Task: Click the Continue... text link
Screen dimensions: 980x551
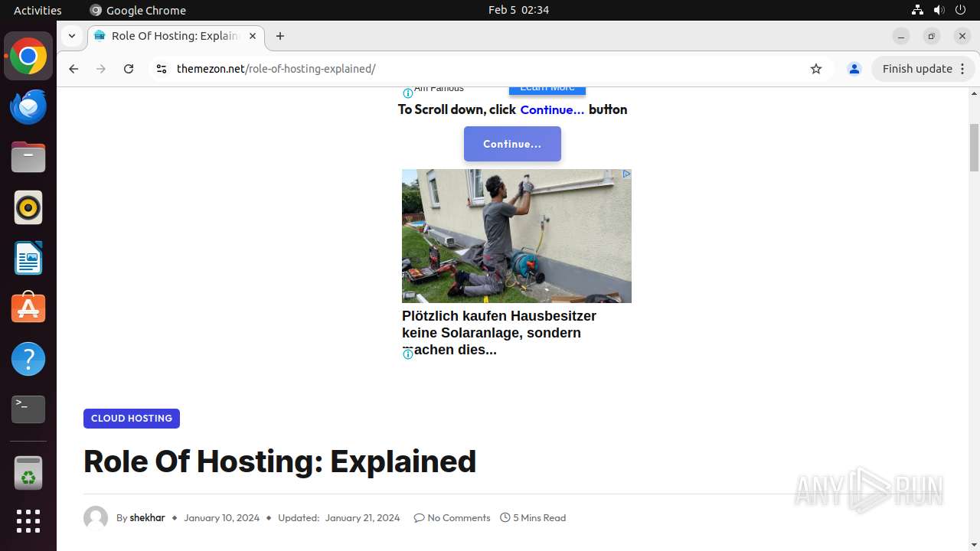Action: point(552,109)
